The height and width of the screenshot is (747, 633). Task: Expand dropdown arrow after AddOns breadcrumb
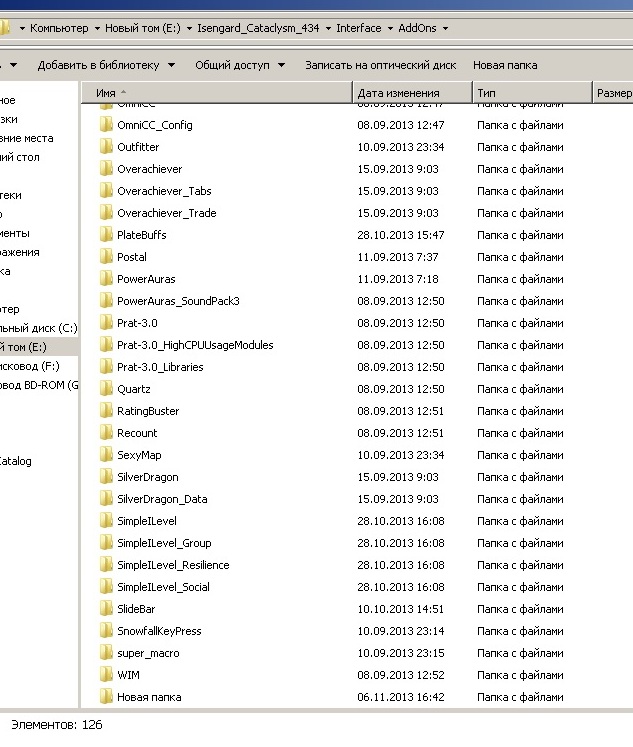tap(445, 29)
